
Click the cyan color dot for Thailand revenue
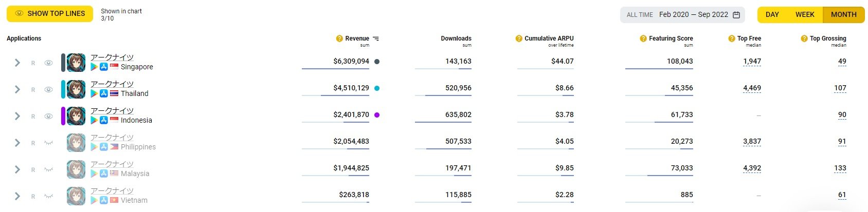coord(377,88)
